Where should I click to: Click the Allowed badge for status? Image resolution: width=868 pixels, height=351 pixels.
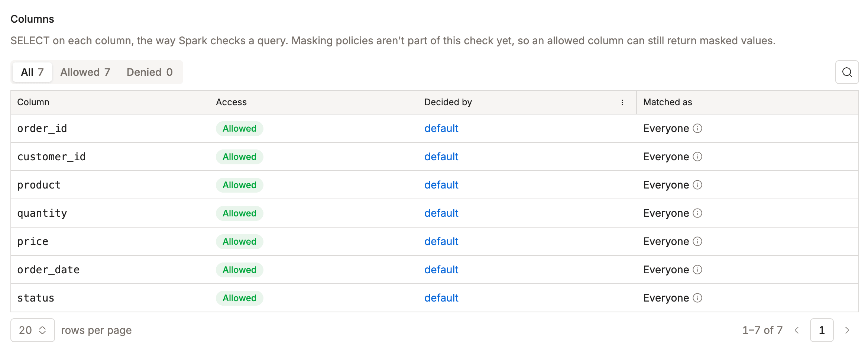(x=240, y=298)
